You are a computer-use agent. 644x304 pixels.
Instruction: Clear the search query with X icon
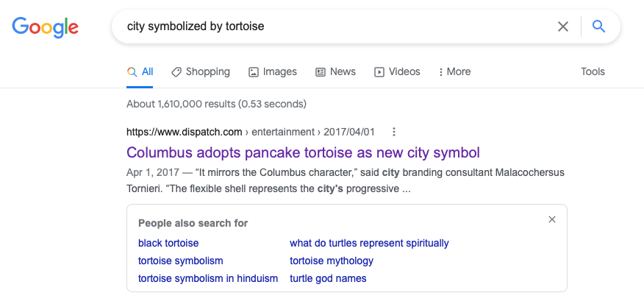point(562,26)
